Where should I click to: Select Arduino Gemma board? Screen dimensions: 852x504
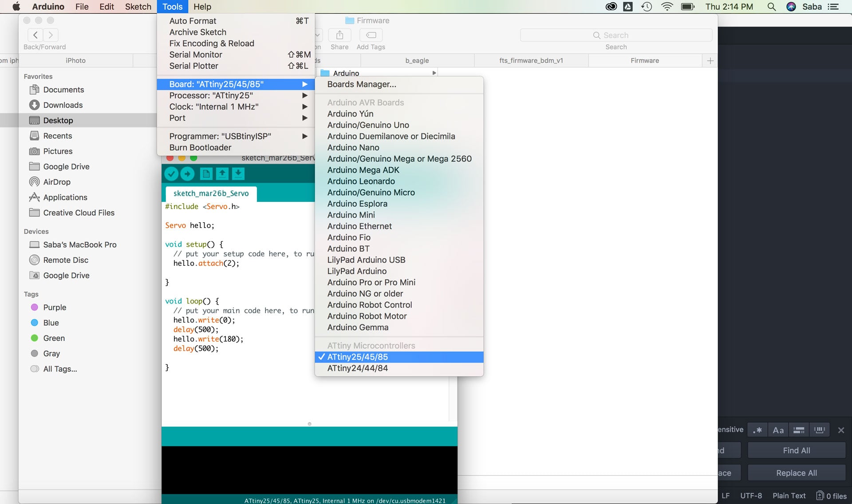point(399,327)
